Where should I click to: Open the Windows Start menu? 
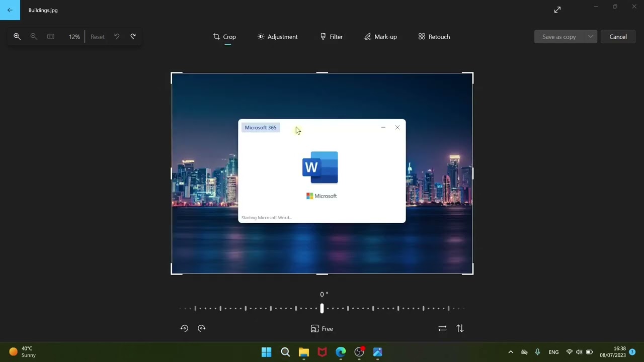(267, 352)
